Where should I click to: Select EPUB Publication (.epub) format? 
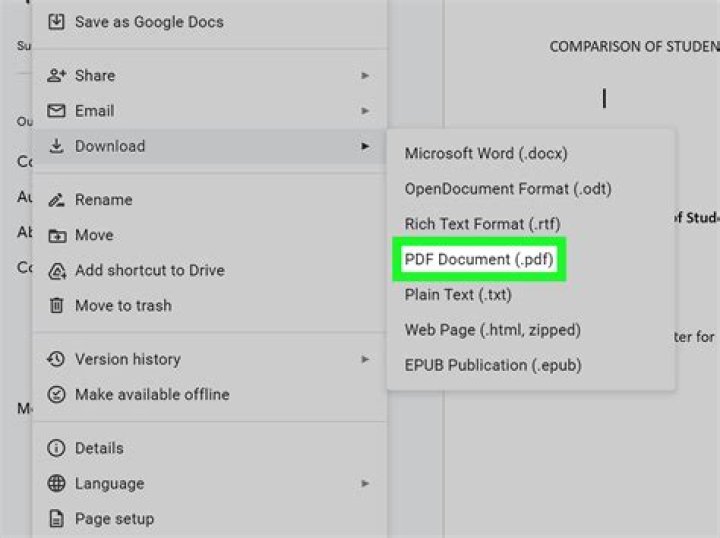click(x=493, y=365)
